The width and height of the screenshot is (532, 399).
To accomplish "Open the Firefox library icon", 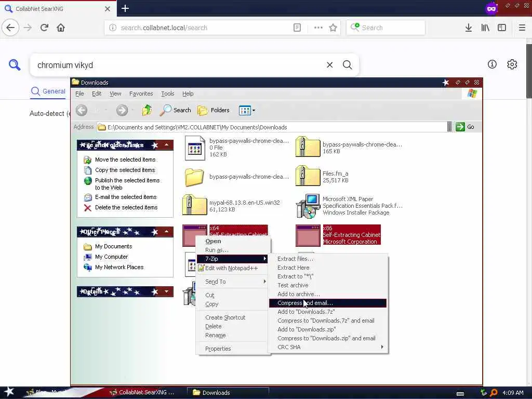I will coord(485,28).
